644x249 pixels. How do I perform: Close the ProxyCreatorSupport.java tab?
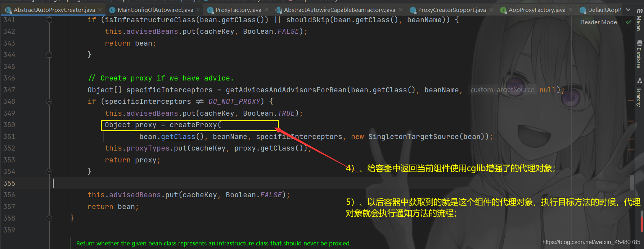coord(491,10)
